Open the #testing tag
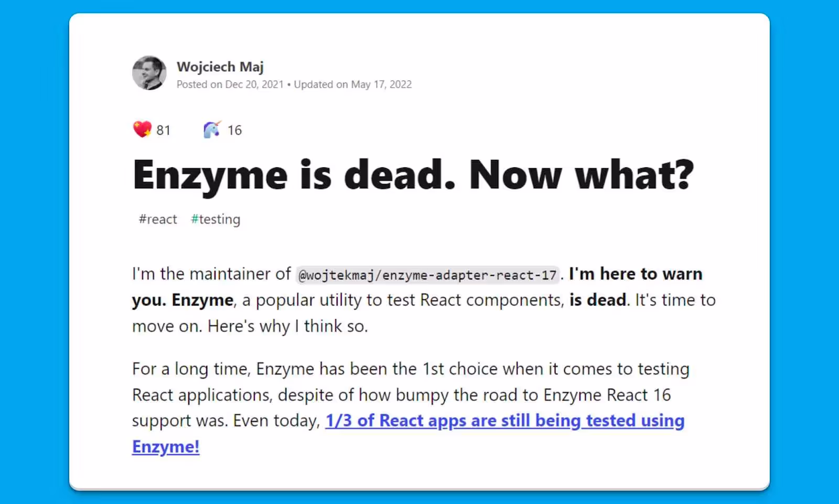Image resolution: width=839 pixels, height=504 pixels. [216, 219]
